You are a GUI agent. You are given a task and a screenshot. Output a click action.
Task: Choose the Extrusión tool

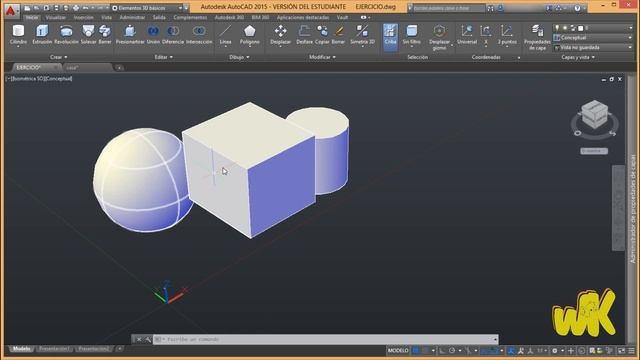(42, 35)
